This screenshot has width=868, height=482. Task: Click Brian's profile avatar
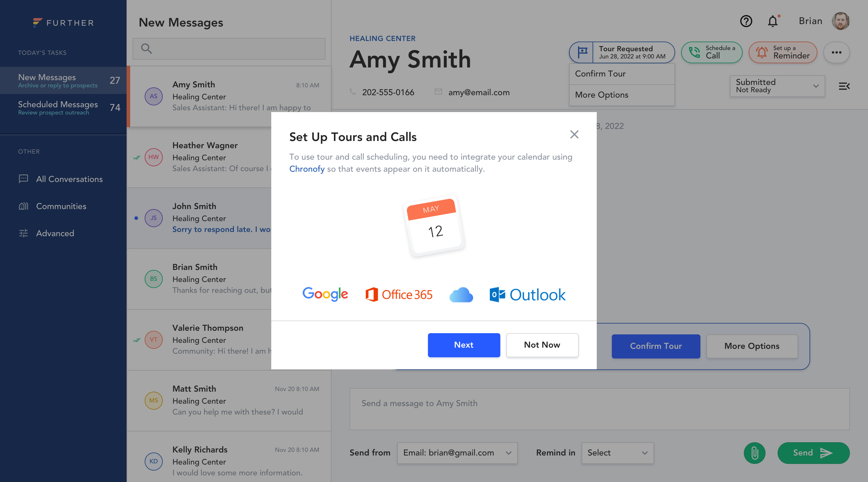click(840, 21)
